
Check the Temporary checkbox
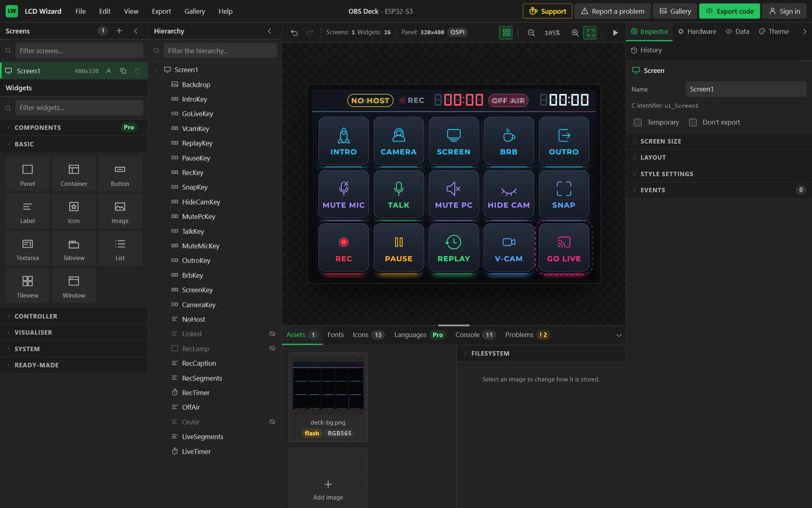638,123
